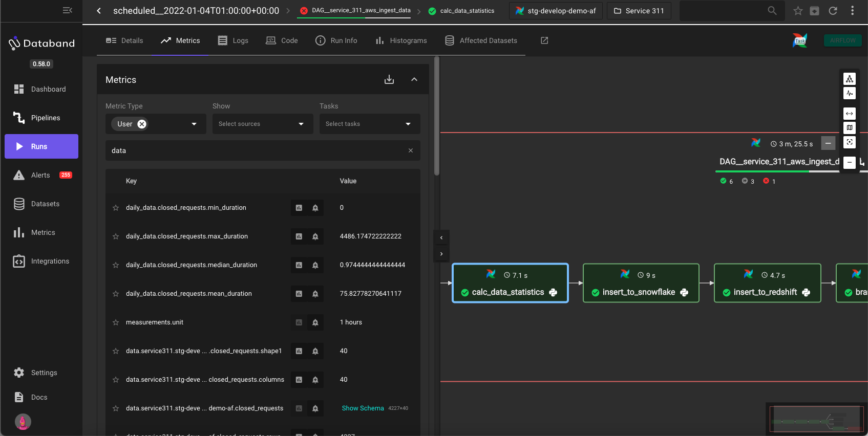Click the search icon in top bar
Image resolution: width=868 pixels, height=436 pixels.
coord(772,11)
